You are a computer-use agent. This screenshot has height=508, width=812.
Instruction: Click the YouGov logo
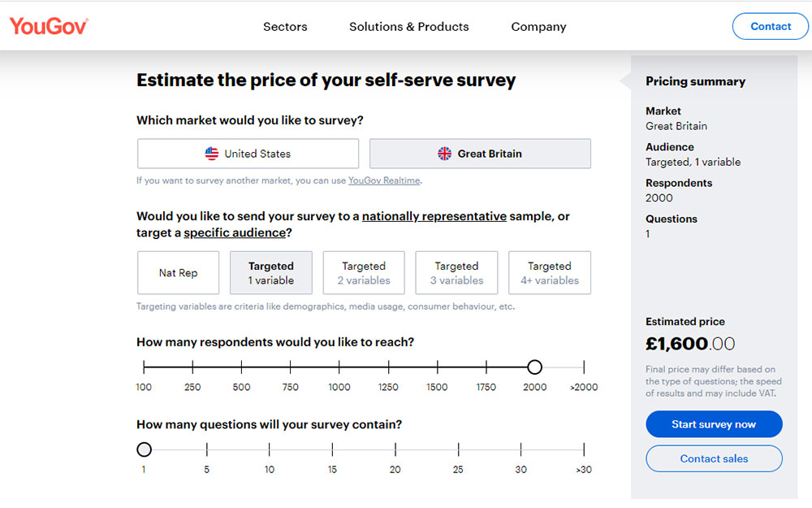click(x=49, y=26)
